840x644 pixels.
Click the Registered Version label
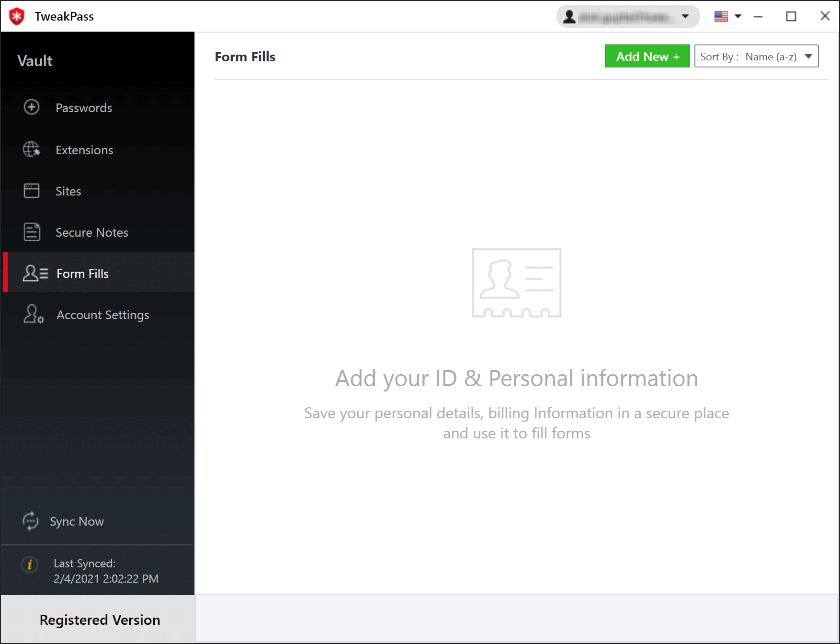click(x=100, y=620)
